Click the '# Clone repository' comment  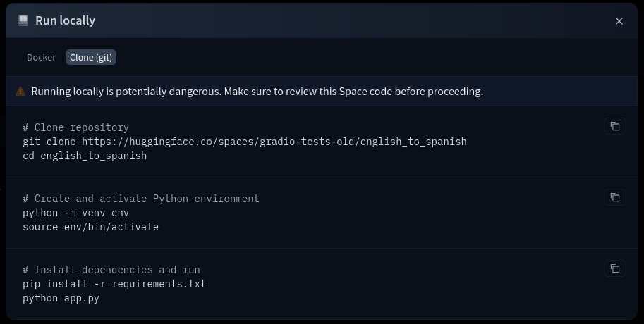(75, 127)
